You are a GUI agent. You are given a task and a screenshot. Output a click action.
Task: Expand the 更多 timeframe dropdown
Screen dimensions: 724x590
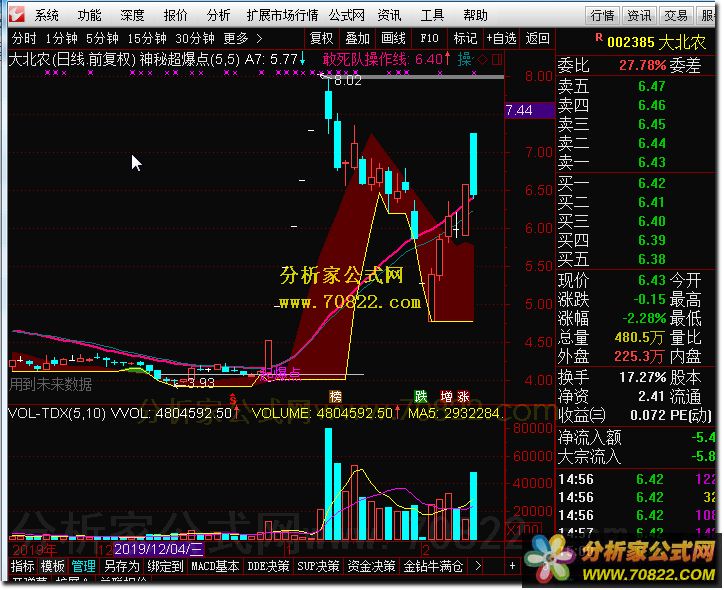pos(241,38)
